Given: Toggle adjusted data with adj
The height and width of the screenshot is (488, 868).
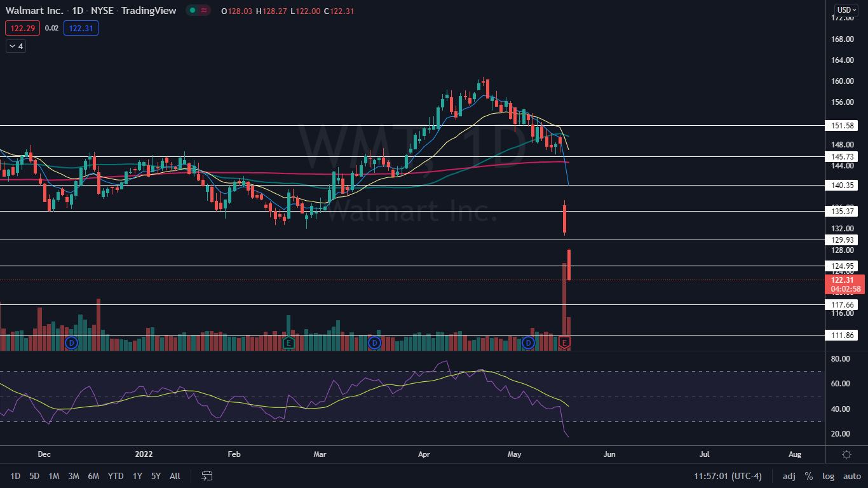Looking at the screenshot, I should 789,476.
